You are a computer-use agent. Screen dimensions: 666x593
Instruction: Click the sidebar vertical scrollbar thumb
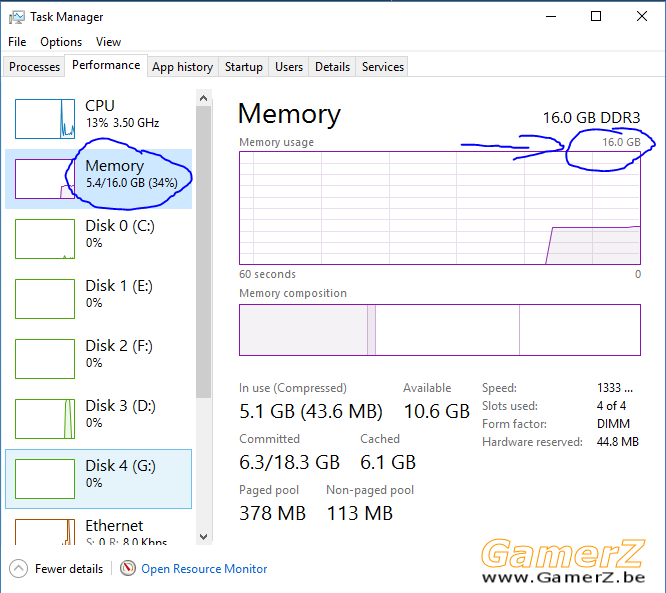point(203,252)
